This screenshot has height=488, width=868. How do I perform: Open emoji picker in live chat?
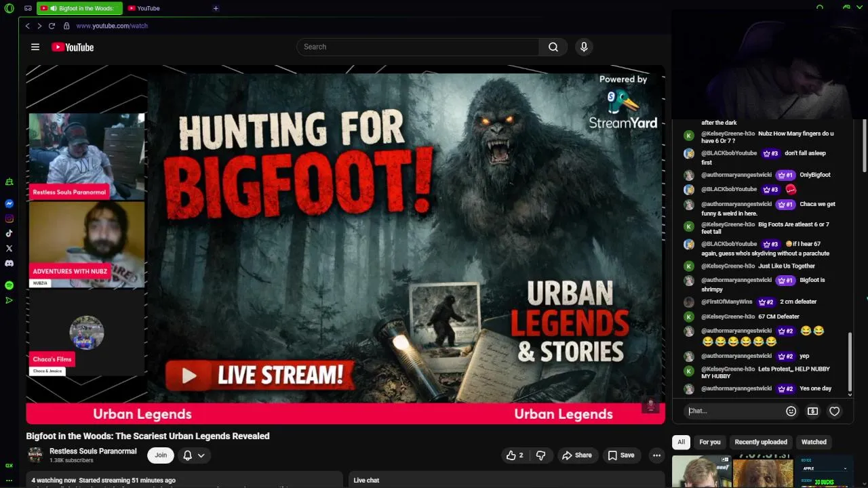(x=791, y=411)
